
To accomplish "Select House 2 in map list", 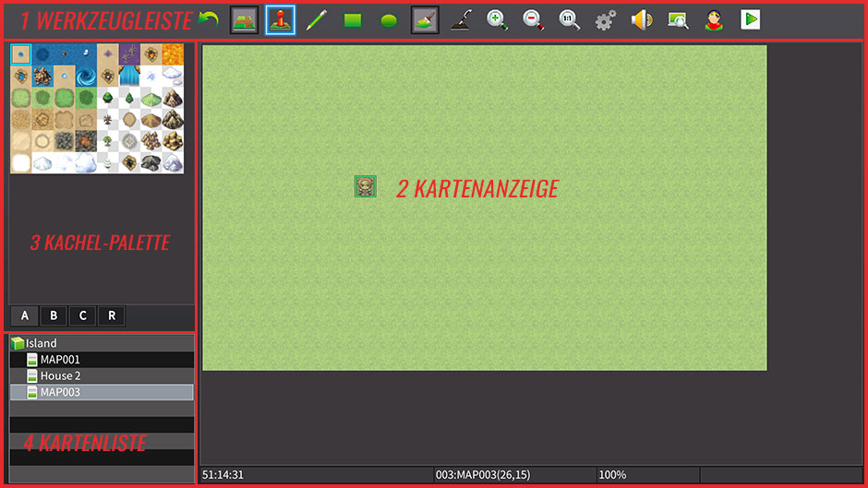I will [x=60, y=376].
